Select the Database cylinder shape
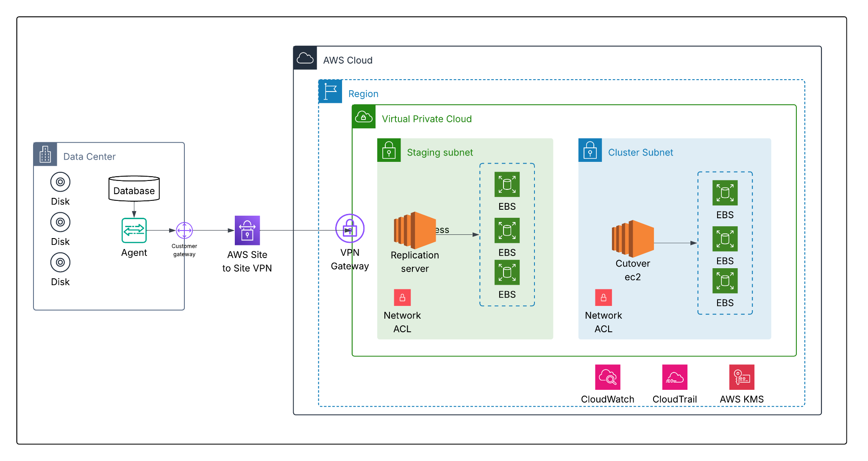The image size is (868, 461). click(134, 189)
